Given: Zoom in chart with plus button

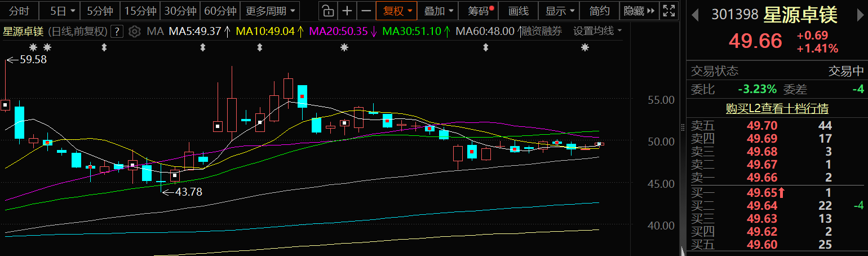Looking at the screenshot, I should [x=347, y=11].
